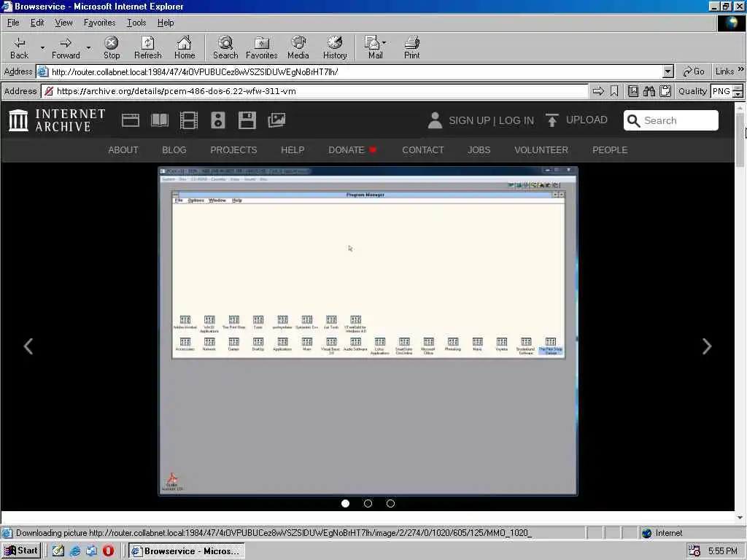747x560 pixels.
Task: Open the VOLUNTEER page
Action: coord(541,150)
